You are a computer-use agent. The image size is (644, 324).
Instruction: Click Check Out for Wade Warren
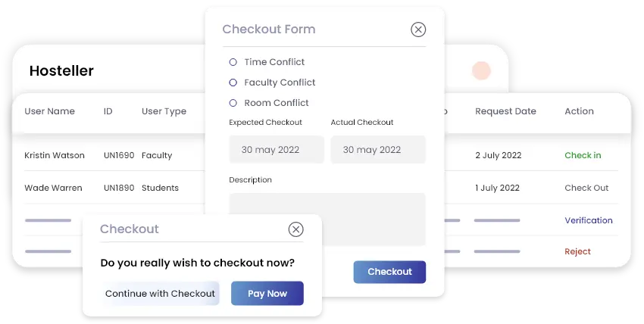point(586,188)
